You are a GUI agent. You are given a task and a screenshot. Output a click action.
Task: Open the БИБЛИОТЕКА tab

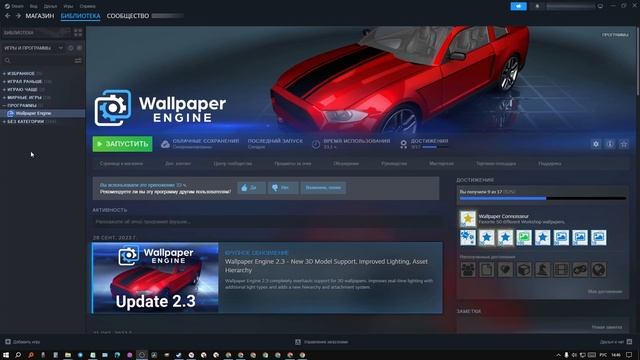[x=80, y=16]
